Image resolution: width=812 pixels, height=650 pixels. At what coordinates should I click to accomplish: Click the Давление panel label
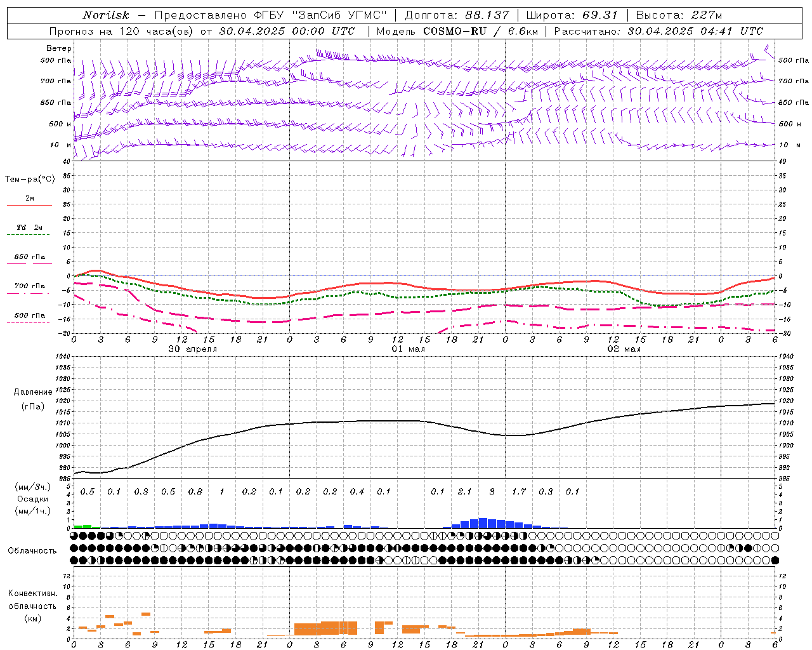click(33, 392)
